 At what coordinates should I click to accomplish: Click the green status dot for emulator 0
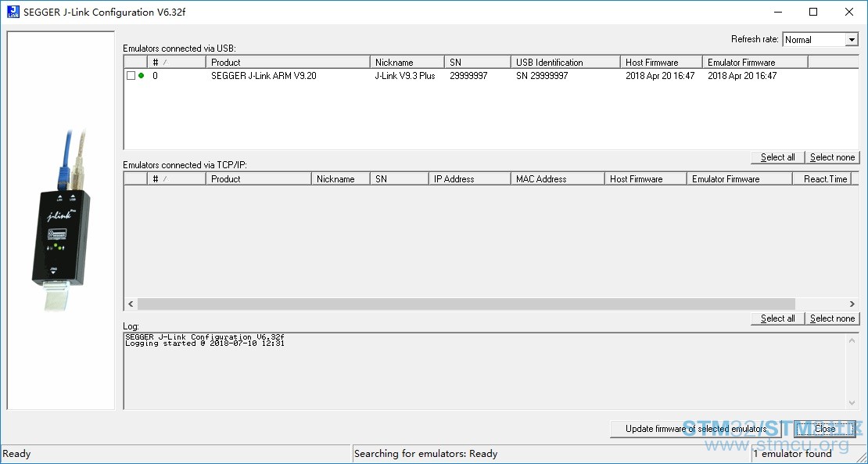coord(142,76)
